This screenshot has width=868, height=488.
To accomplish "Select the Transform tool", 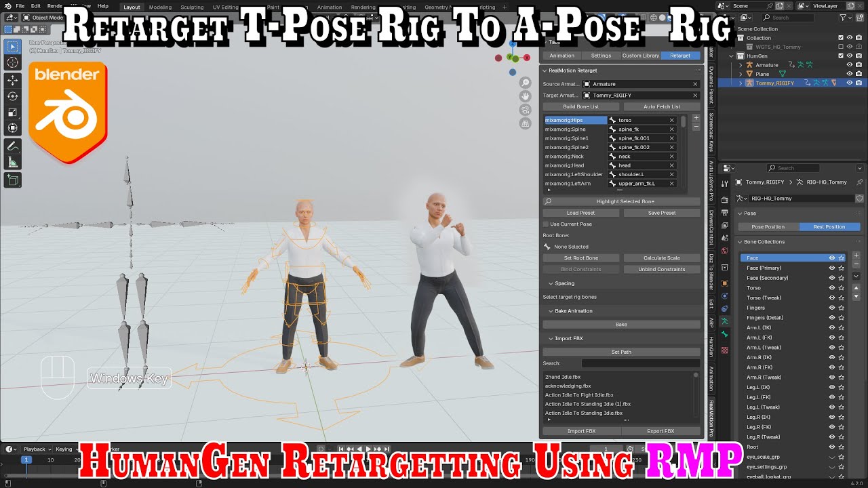I will (x=12, y=128).
